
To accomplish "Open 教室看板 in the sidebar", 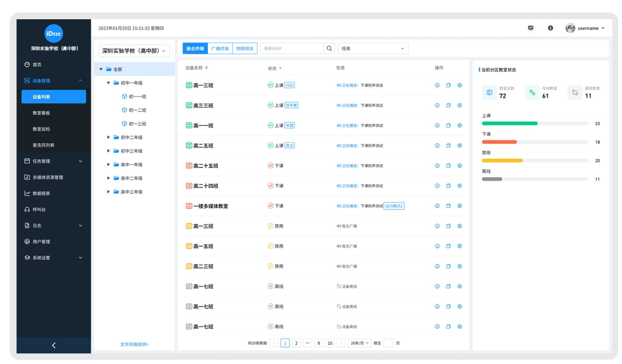I will click(41, 113).
